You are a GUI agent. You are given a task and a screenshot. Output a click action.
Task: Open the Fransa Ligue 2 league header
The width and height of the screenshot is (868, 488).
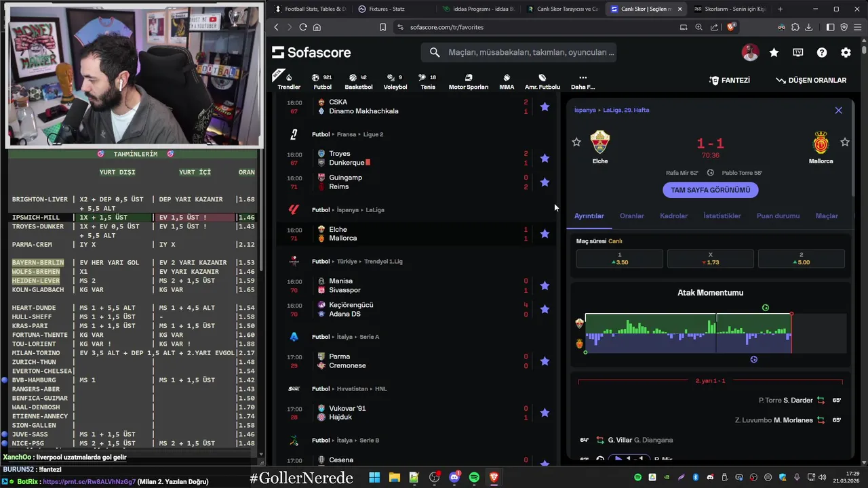[x=348, y=134]
